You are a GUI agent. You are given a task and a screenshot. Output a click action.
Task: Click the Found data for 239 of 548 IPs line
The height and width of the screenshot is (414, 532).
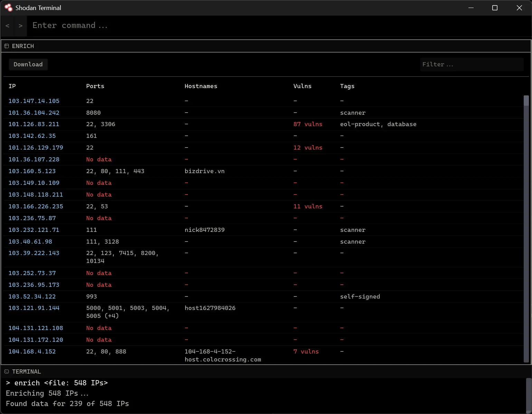(67, 404)
